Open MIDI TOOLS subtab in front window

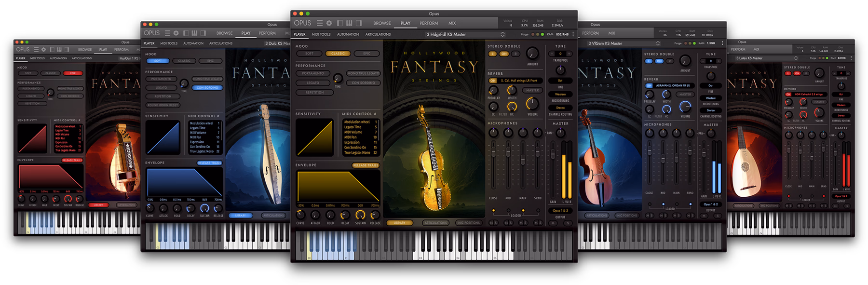321,34
